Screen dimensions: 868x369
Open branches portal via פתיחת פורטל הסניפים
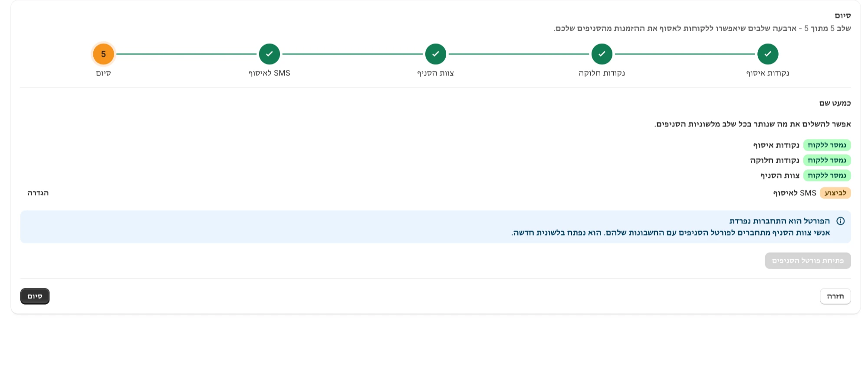click(808, 260)
